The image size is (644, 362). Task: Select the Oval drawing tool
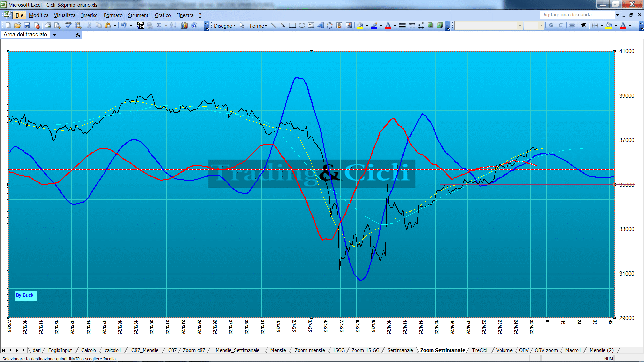click(302, 25)
